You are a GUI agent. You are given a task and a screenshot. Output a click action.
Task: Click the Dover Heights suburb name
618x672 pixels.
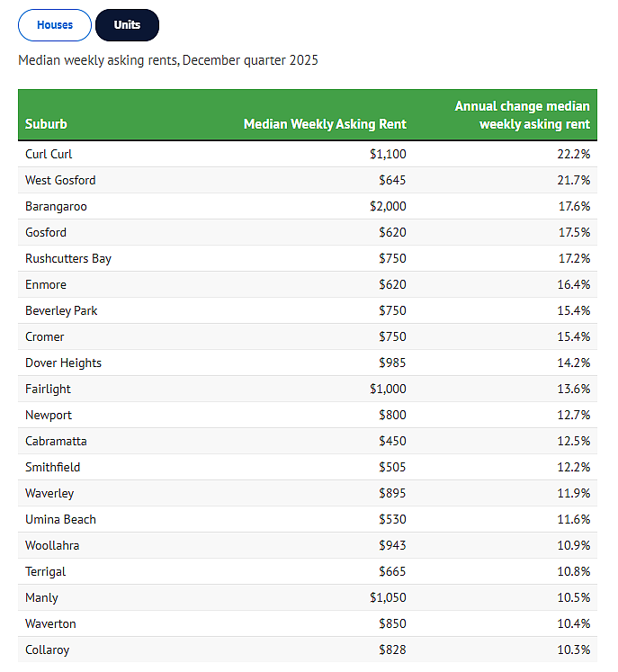(63, 363)
